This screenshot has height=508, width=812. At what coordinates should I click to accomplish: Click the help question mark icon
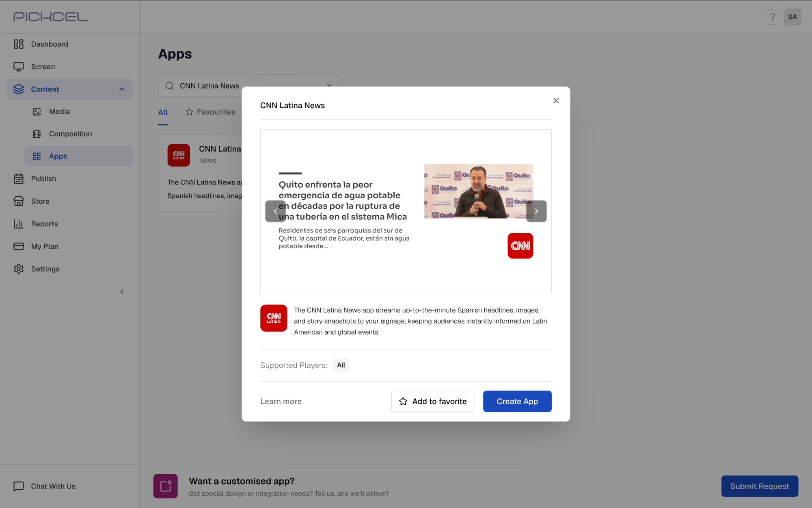(772, 17)
